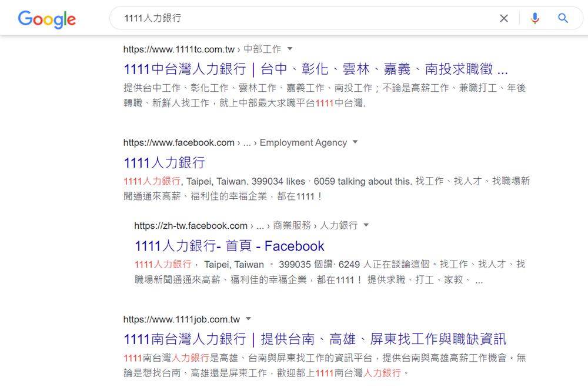Select the Employment Agency breadcrumb text
Image resolution: width=588 pixels, height=387 pixels.
(303, 143)
